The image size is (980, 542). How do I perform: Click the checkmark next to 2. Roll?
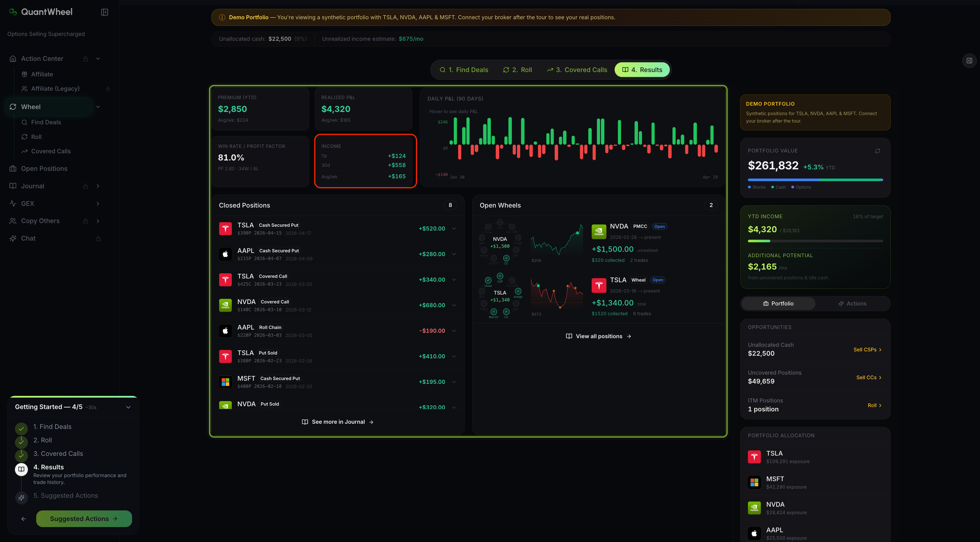(x=21, y=442)
